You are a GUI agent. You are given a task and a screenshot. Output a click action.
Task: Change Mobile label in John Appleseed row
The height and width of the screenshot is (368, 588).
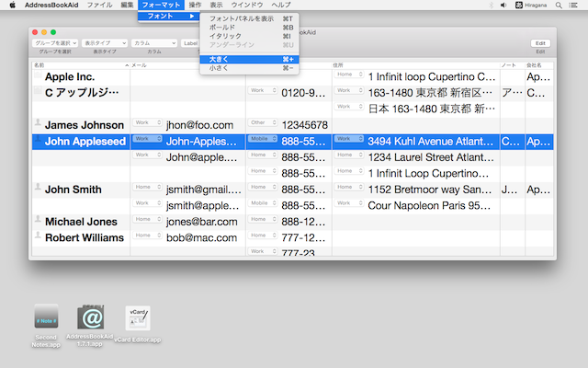[263, 139]
